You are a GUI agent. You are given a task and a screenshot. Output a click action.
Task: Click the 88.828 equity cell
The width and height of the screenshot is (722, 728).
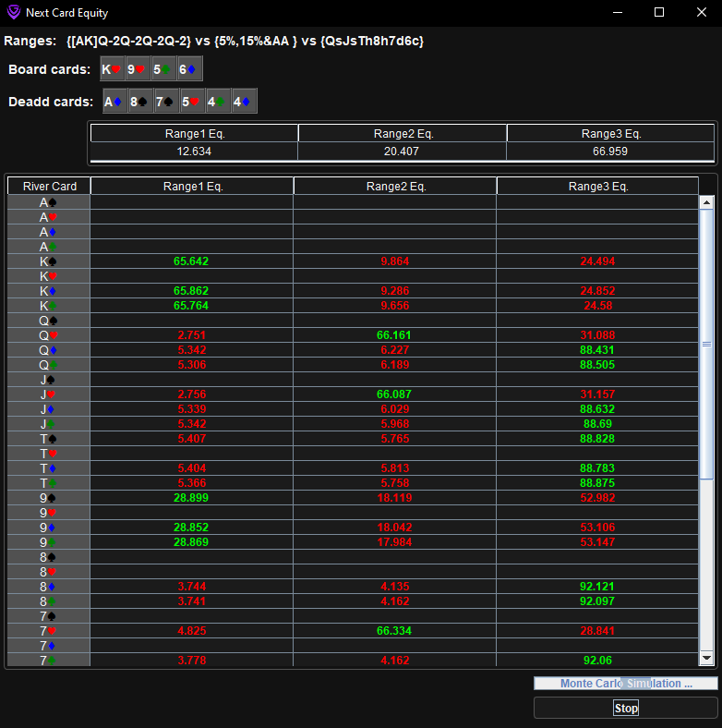[597, 439]
